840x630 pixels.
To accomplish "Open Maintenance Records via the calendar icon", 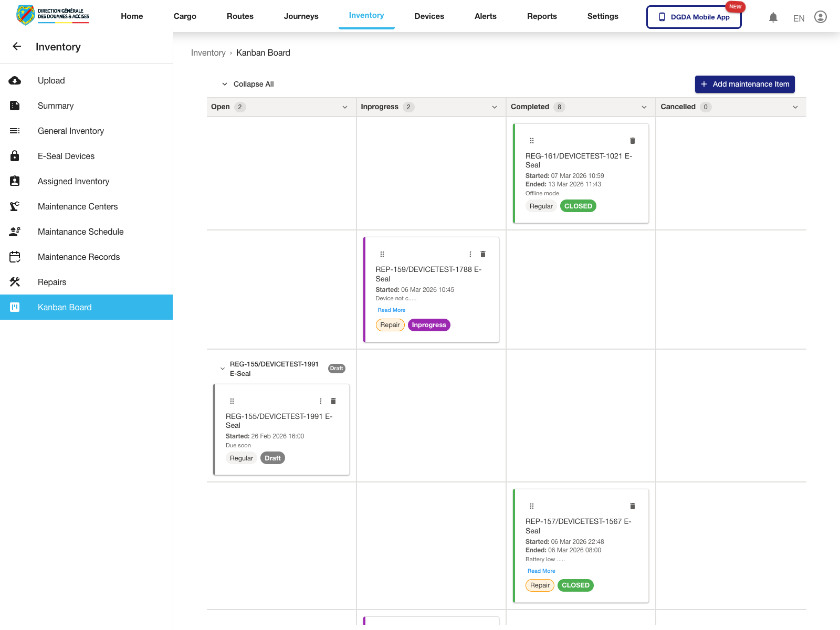I will tap(15, 257).
